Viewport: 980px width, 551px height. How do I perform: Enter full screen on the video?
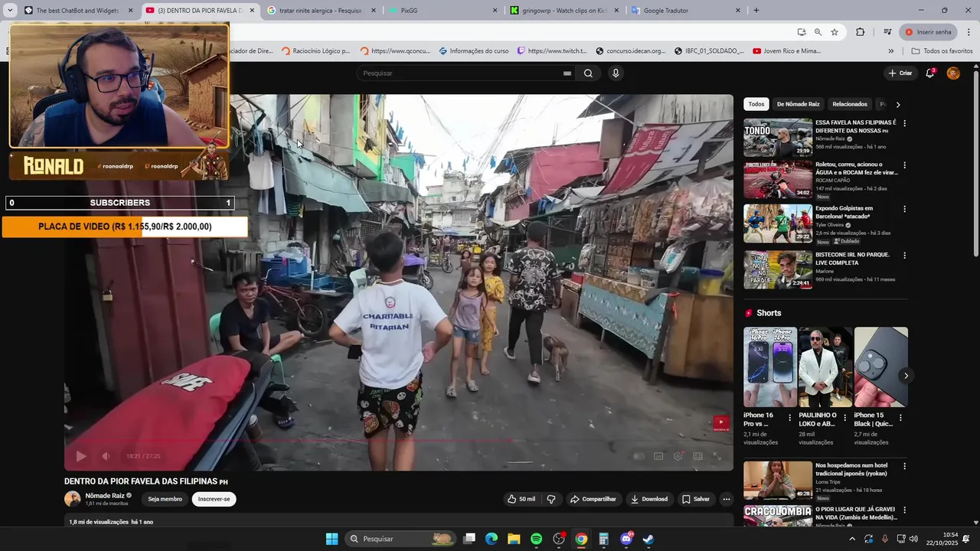point(717,456)
